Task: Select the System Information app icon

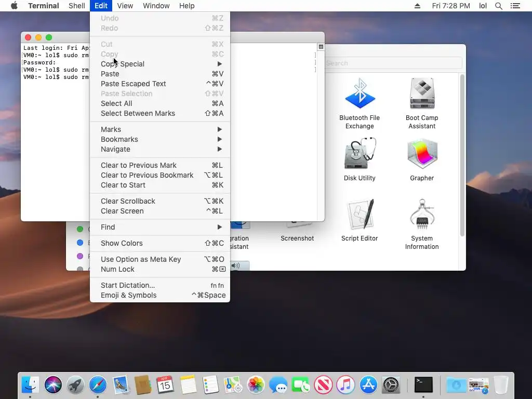Action: point(422,214)
